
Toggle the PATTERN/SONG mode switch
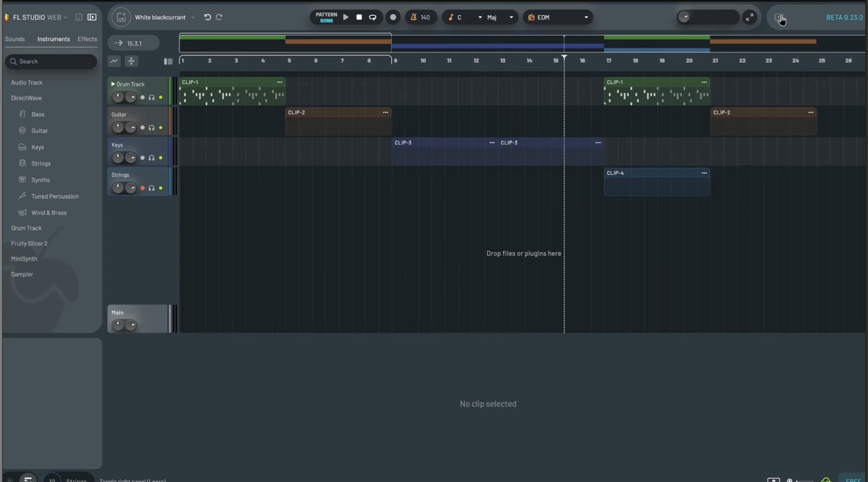coord(326,17)
